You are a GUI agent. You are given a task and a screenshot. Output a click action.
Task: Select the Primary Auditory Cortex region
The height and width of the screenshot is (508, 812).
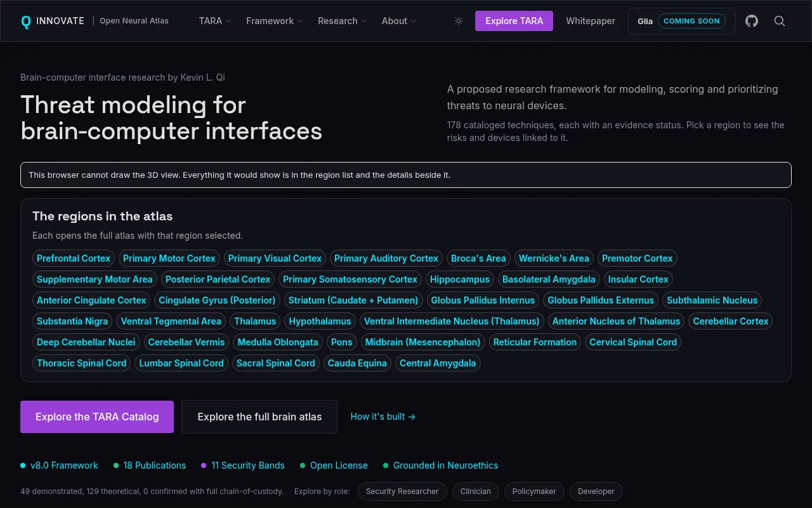click(386, 258)
